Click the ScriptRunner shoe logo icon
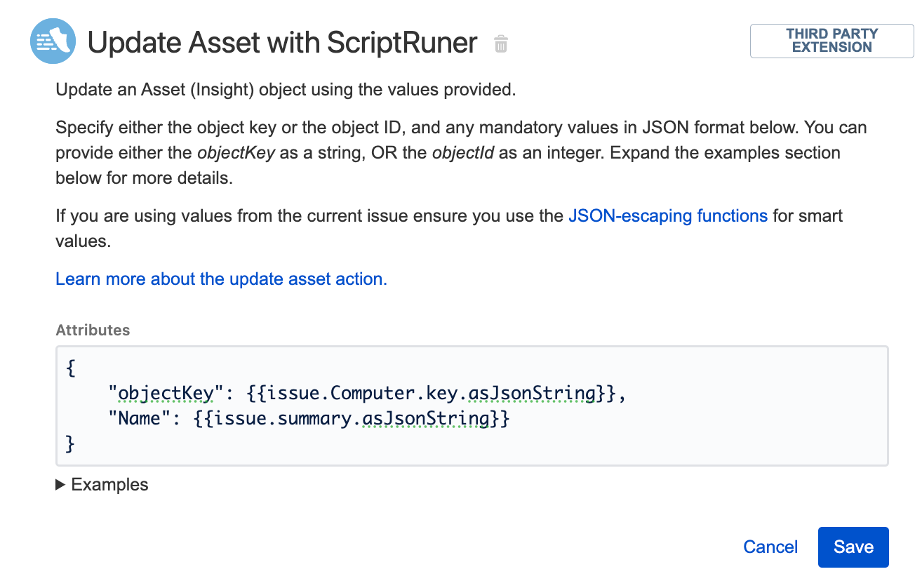Image resolution: width=915 pixels, height=588 pixels. (53, 41)
